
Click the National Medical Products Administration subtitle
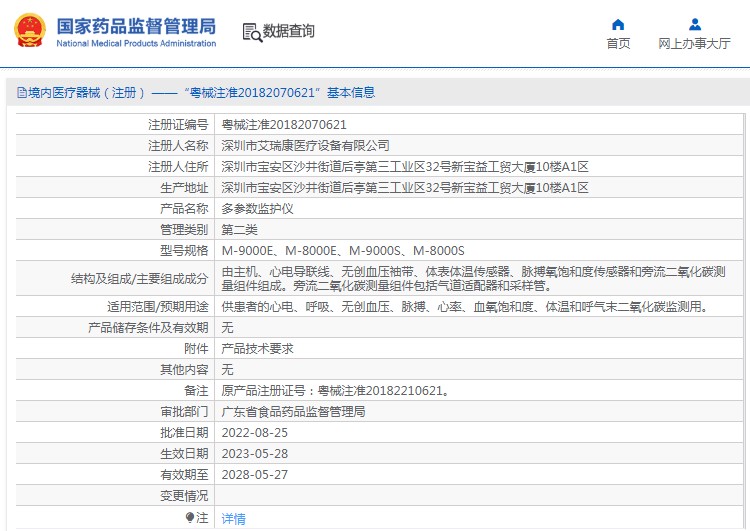(136, 44)
